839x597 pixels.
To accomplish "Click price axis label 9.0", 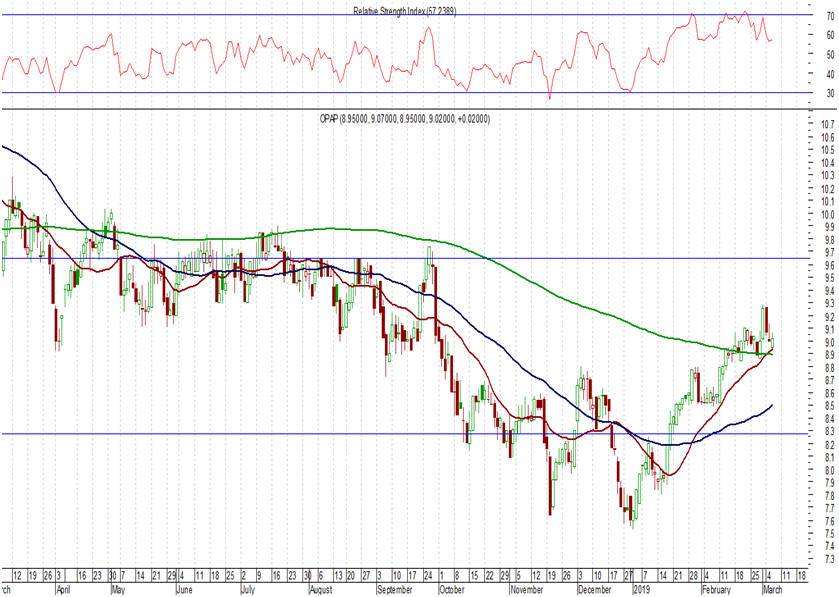I will click(x=829, y=342).
